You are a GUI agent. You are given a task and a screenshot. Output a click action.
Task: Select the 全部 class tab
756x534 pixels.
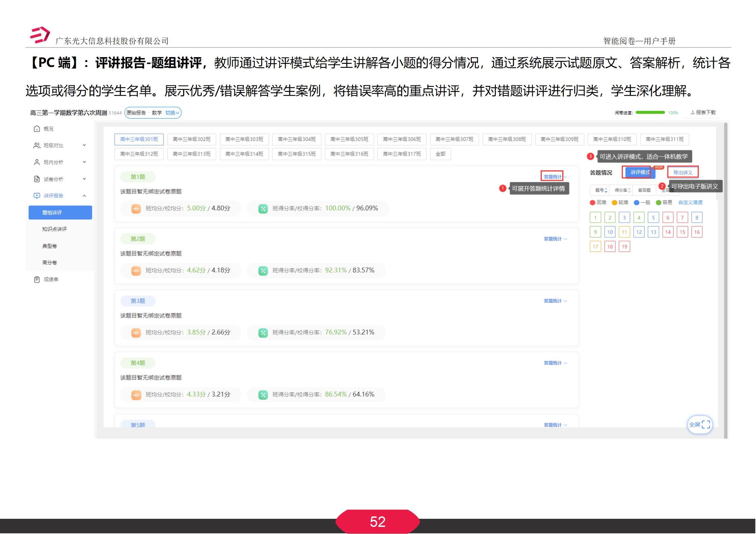point(441,154)
